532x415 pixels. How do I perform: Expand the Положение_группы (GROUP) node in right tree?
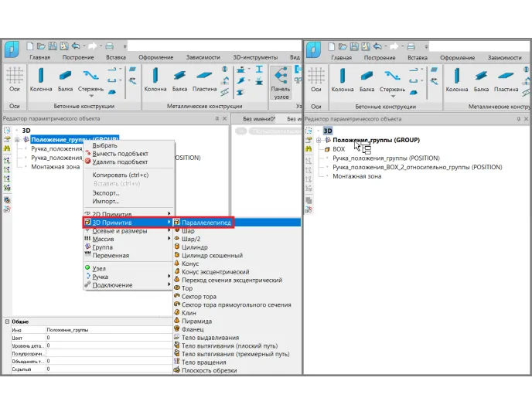319,140
